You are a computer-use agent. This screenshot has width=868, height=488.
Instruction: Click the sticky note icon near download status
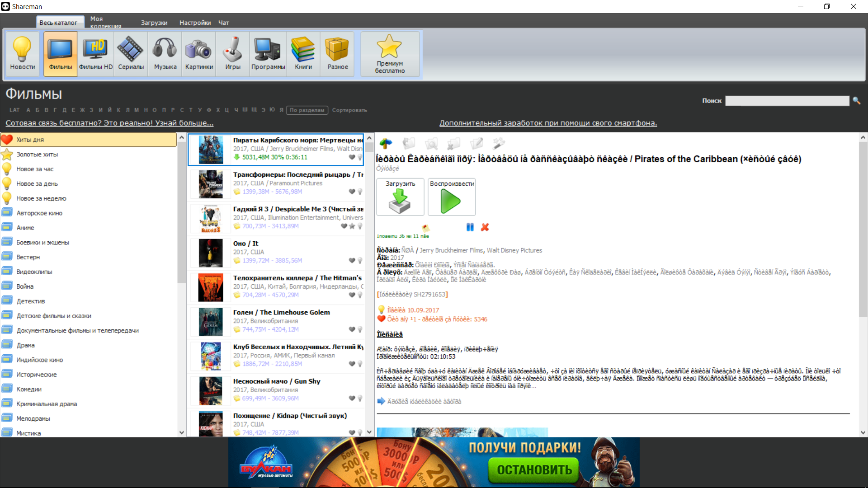click(x=425, y=228)
